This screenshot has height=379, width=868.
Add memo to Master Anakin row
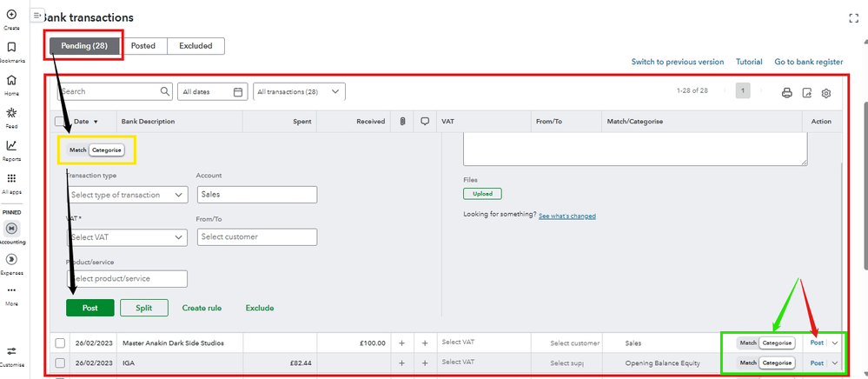point(425,343)
